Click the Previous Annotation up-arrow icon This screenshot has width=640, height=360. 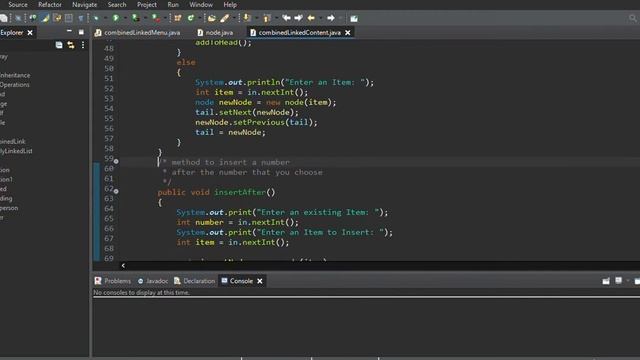pyautogui.click(x=267, y=18)
